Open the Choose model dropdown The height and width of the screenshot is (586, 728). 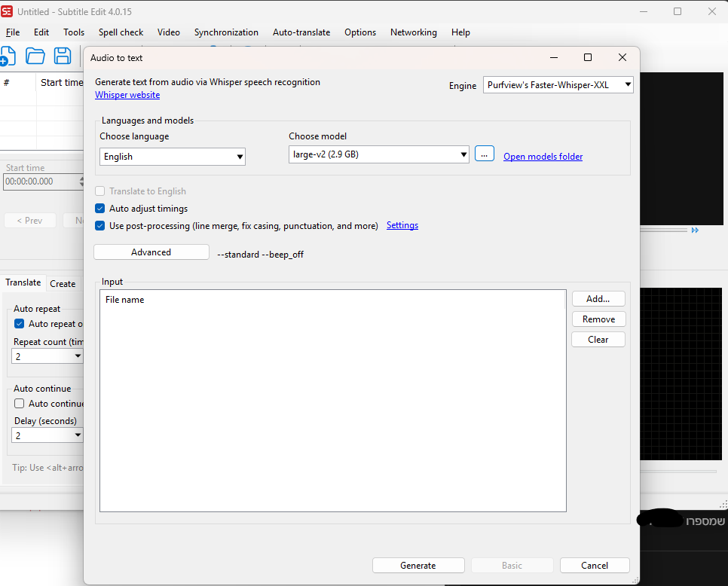coord(379,154)
